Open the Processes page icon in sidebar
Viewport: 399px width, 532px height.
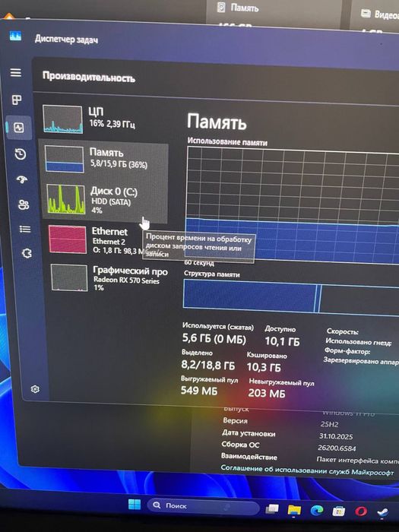pos(17,100)
